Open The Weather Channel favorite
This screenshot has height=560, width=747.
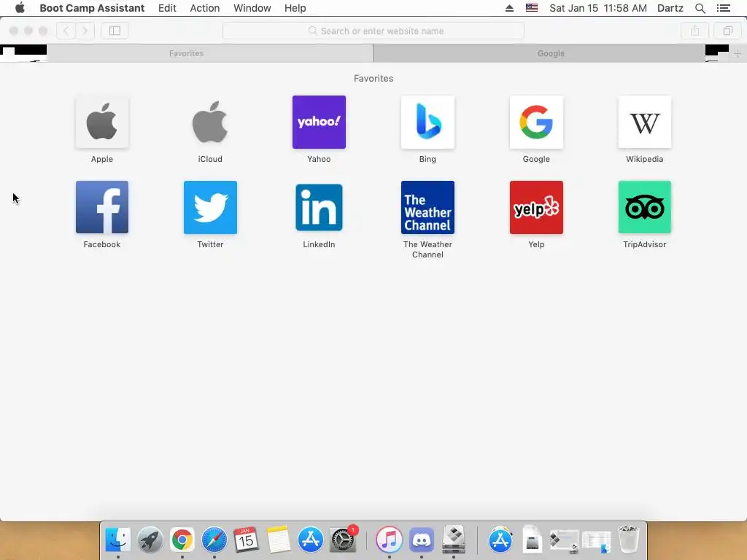[x=427, y=208]
